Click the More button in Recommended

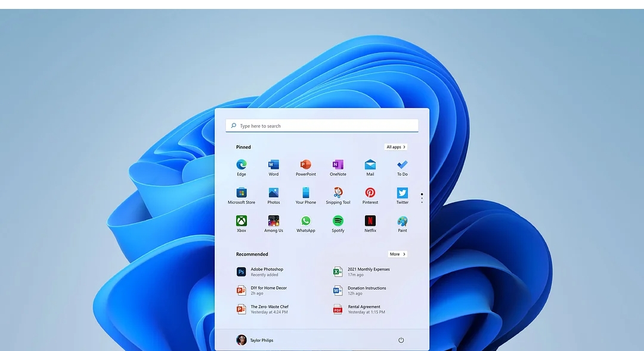click(x=398, y=254)
